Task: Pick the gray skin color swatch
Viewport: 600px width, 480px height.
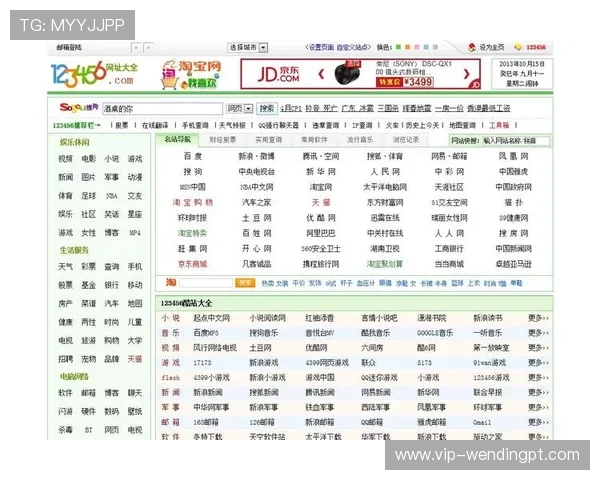Action: [435, 47]
